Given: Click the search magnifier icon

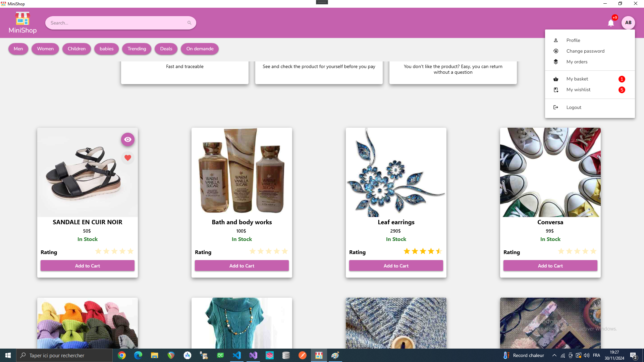Looking at the screenshot, I should tap(190, 22).
